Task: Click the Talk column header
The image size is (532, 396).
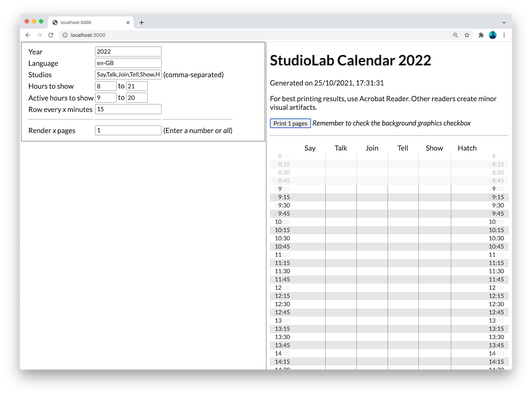Action: pyautogui.click(x=341, y=148)
